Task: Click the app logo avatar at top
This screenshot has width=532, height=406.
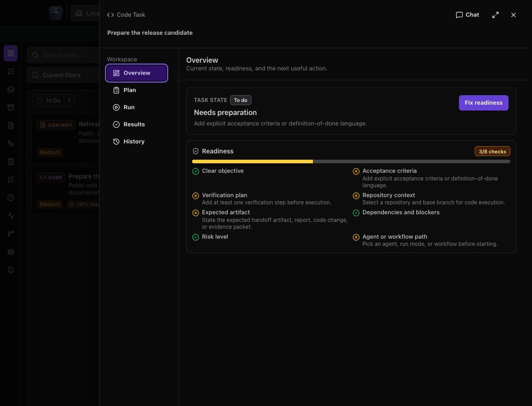Action: click(x=55, y=13)
